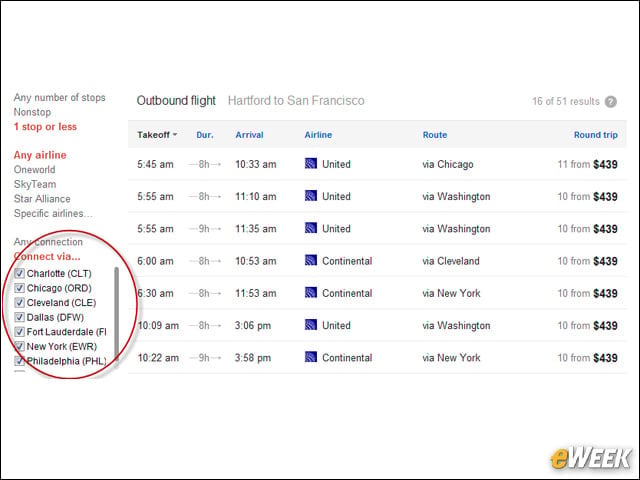The width and height of the screenshot is (640, 480).
Task: Click the Outbound flight heading
Action: click(x=176, y=100)
